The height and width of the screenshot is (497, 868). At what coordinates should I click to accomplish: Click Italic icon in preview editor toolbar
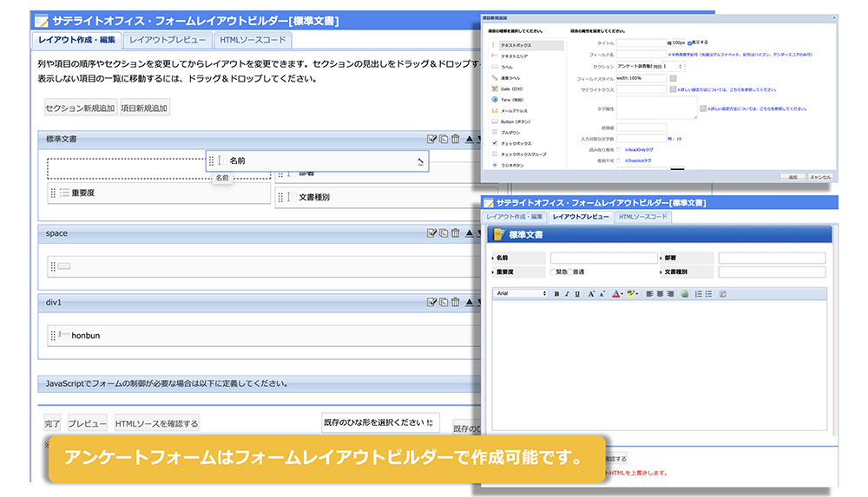567,294
